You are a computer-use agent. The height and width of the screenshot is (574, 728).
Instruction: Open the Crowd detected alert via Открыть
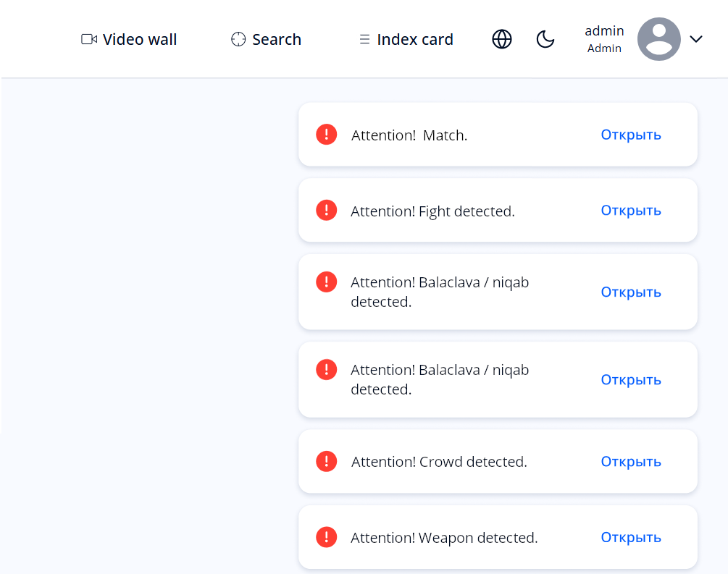click(630, 461)
